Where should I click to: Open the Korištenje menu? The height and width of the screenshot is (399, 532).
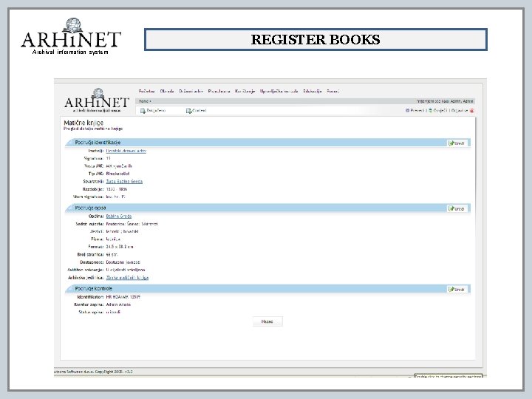coord(245,92)
